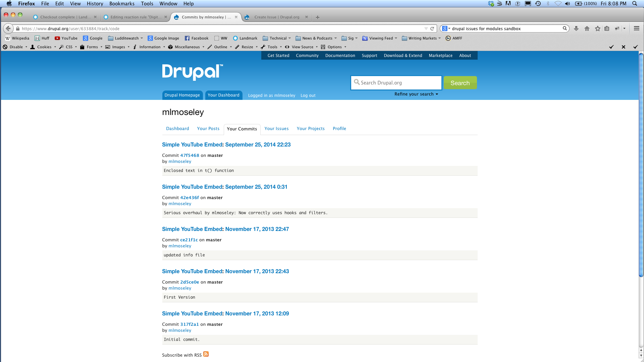Open commit 317f2a1 link

(190, 324)
